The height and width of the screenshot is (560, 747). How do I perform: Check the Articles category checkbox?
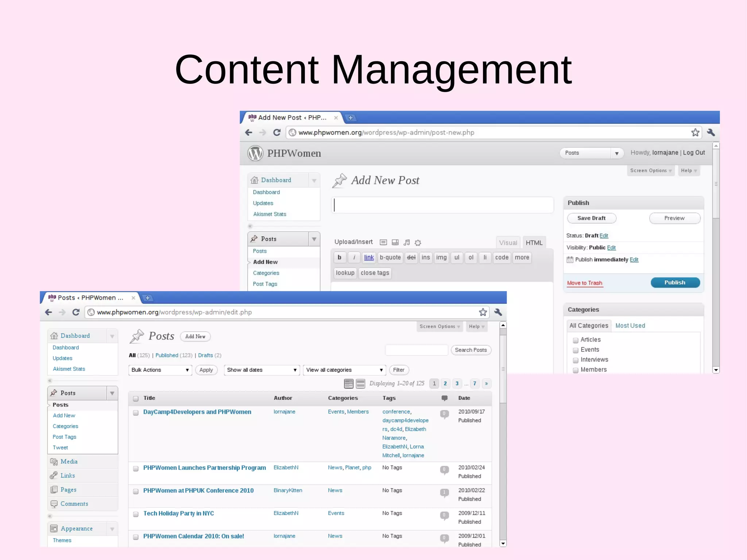(x=576, y=340)
